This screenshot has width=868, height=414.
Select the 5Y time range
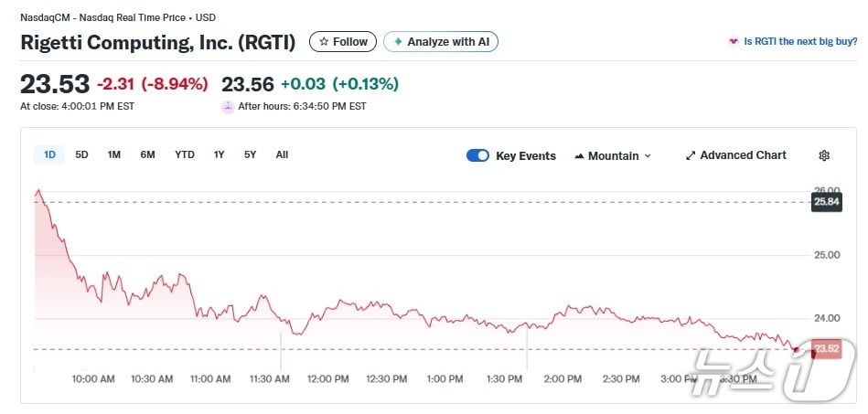coord(250,154)
